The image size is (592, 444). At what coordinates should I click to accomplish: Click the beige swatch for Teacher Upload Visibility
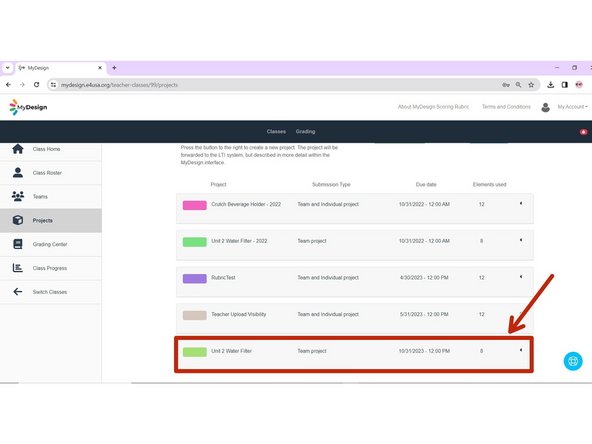[x=194, y=315]
